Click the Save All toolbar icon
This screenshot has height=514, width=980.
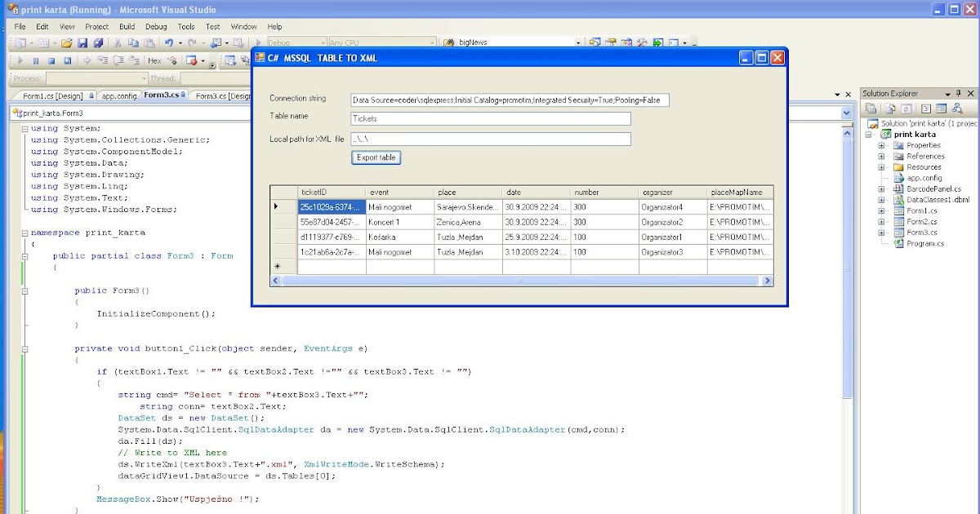coord(100,40)
